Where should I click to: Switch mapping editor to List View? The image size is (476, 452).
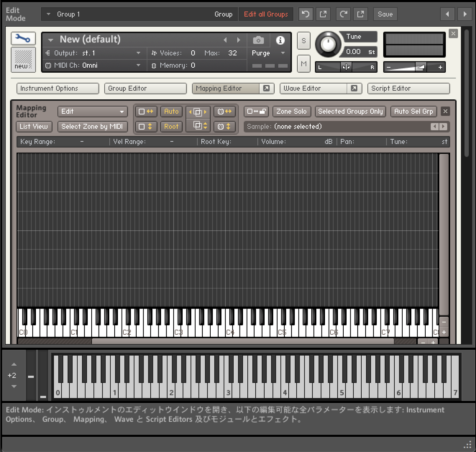34,127
